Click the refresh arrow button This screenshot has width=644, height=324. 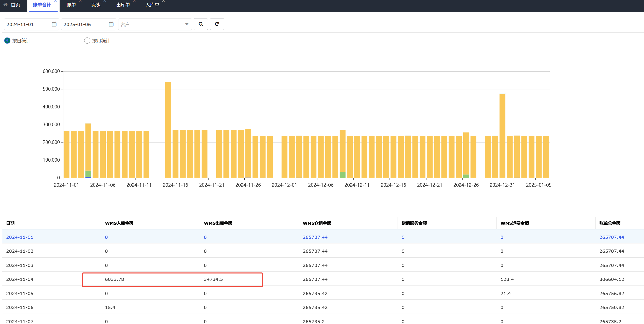217,24
